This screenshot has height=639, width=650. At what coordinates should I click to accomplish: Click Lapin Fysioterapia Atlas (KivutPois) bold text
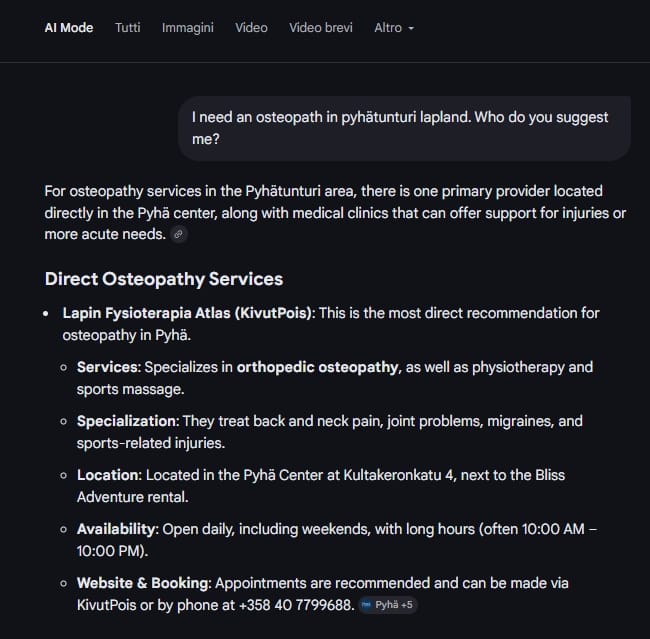point(188,313)
